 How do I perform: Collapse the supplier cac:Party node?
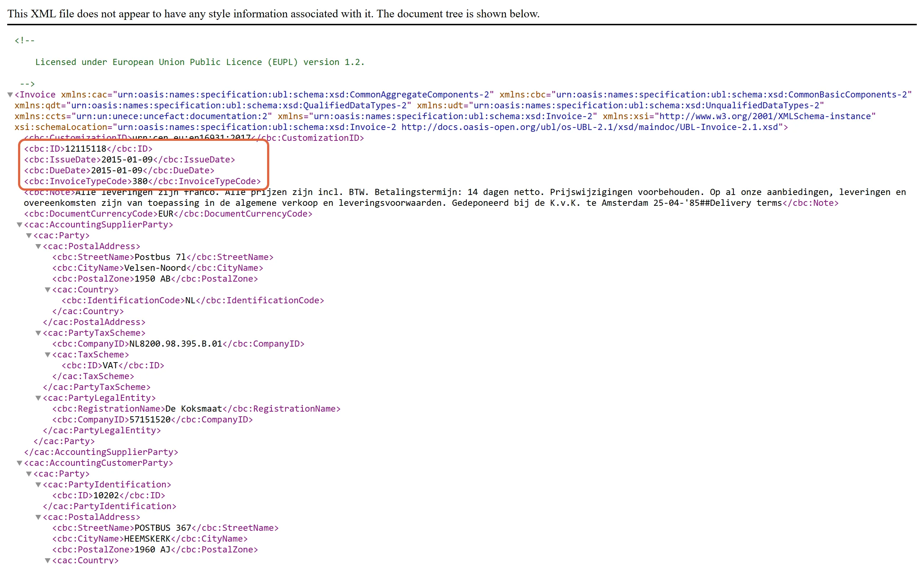(29, 236)
